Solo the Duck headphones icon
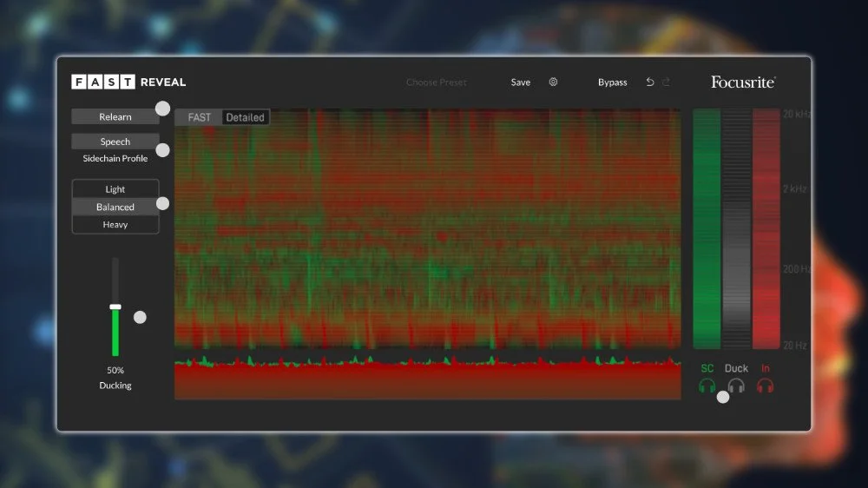This screenshot has width=868, height=488. coord(736,386)
